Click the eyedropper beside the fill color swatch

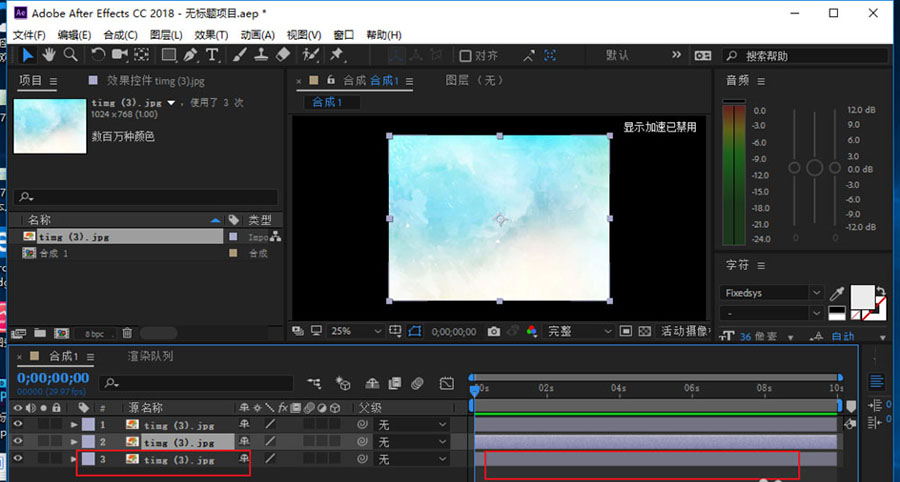pos(836,293)
